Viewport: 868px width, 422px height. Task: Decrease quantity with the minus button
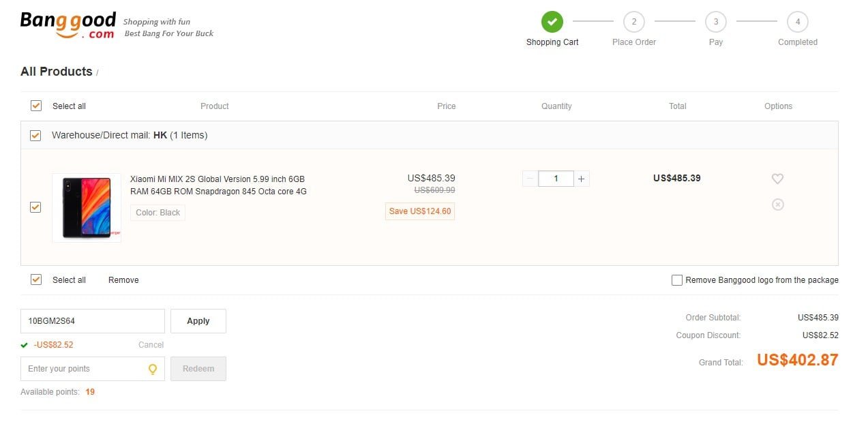tap(530, 179)
